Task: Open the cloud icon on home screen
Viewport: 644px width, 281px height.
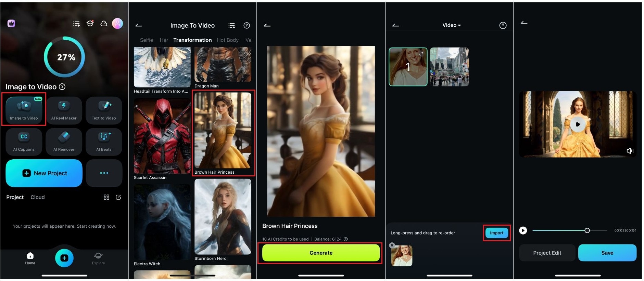Action: 103,24
